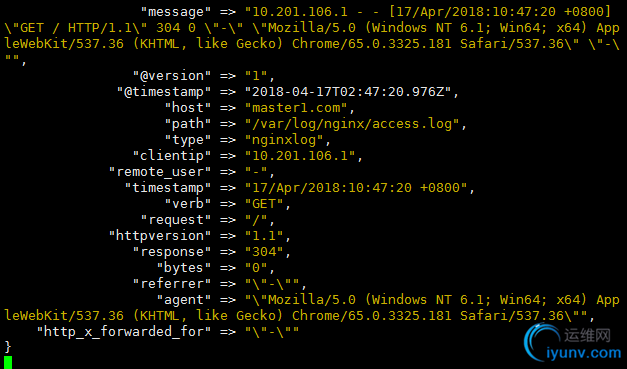Click the path /var/log/nginx/access.log
The image size is (627, 369).
click(x=352, y=124)
